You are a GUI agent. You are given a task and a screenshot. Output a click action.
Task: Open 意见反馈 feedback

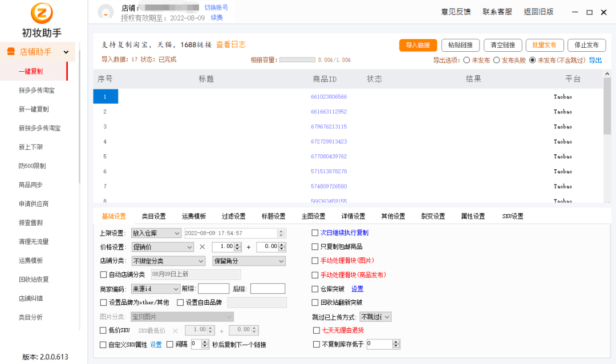click(456, 12)
